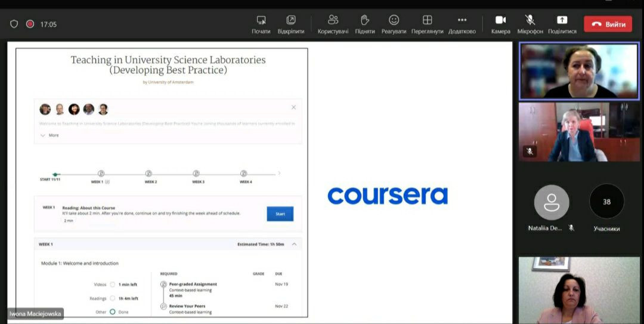644x324 pixels.
Task: Open the Peer-graded Assignment link
Action: [x=193, y=284]
